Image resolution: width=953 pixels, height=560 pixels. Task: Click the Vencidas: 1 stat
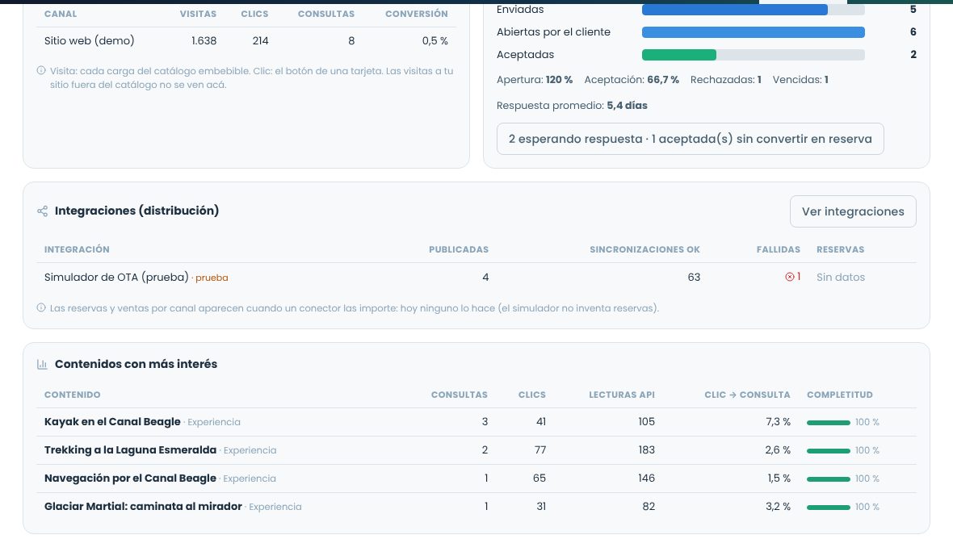(x=800, y=80)
